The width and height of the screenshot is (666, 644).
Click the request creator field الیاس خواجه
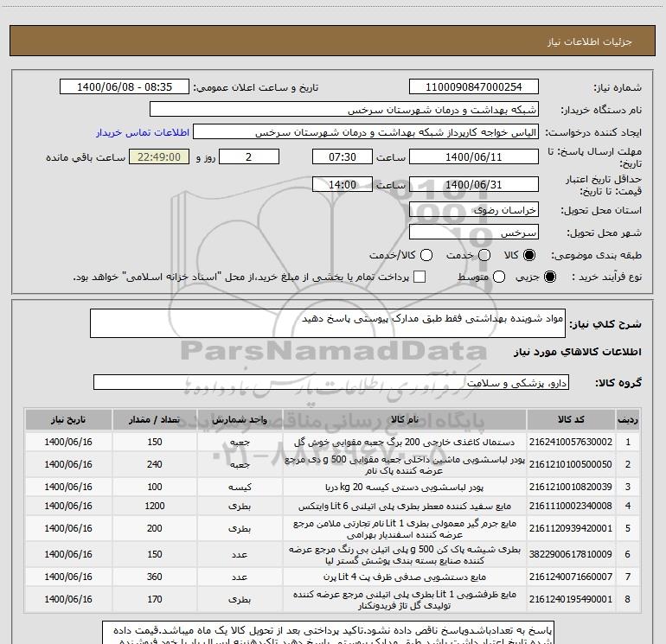(366, 132)
